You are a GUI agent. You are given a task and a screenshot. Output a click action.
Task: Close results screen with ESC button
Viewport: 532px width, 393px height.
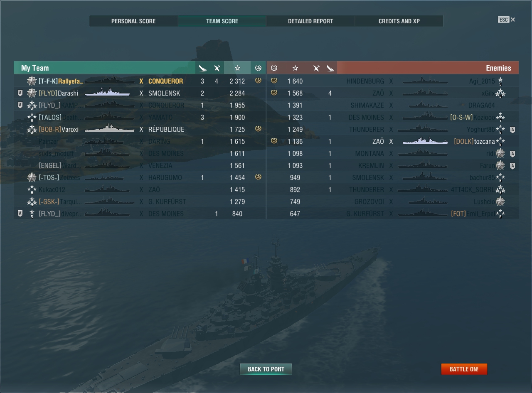tap(507, 20)
